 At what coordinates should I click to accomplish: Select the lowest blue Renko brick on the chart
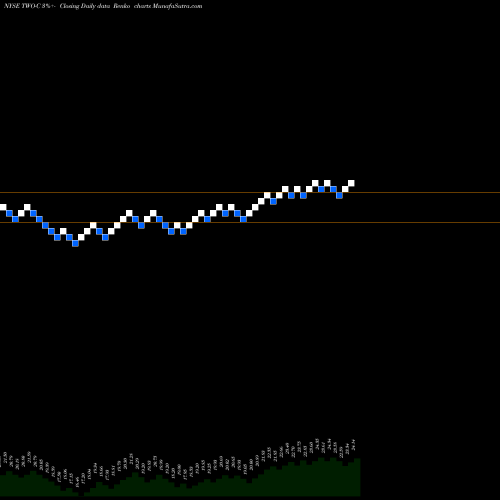click(75, 243)
